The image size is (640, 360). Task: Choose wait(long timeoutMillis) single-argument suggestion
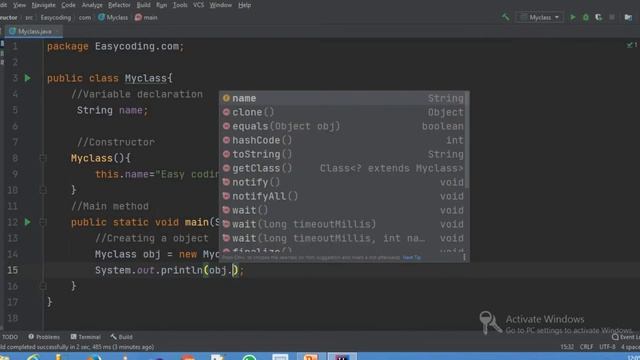[344, 224]
